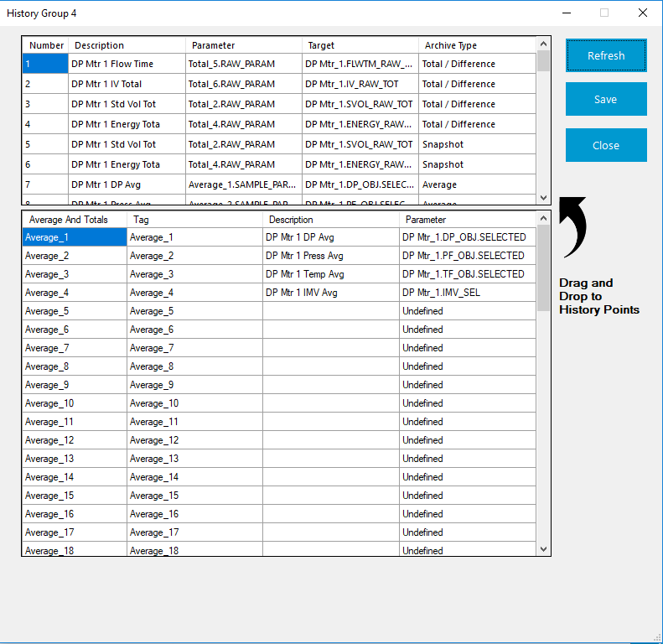The width and height of the screenshot is (663, 644).
Task: Click the Average And Totals column header
Action: [75, 220]
